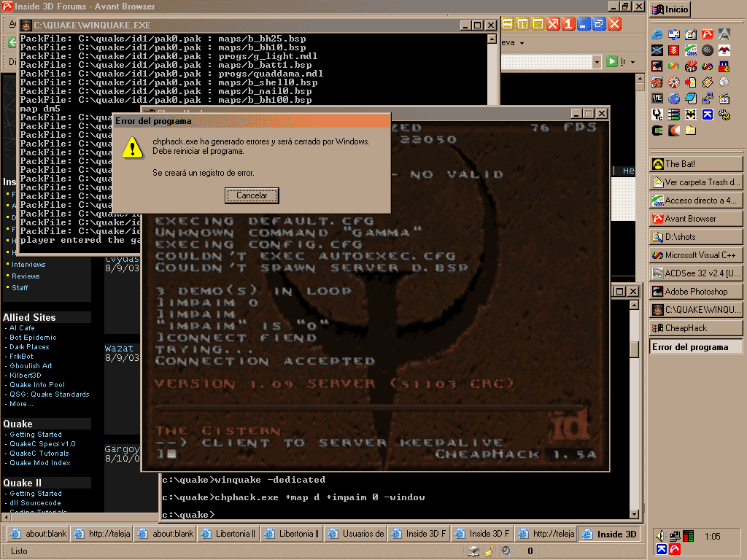The image size is (747, 560).
Task: Follow the Bot Epidemic allied site link
Action: (33, 337)
